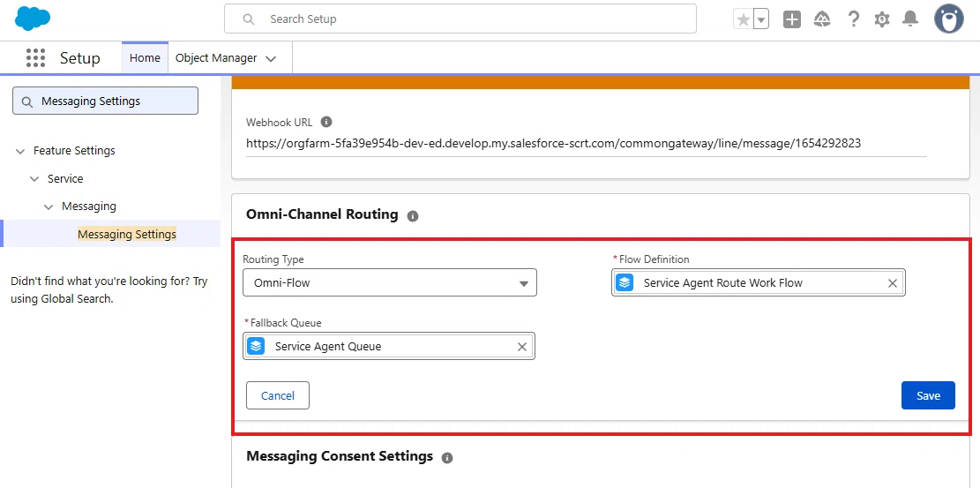Open the global actions plus icon
The image size is (980, 488).
click(792, 19)
